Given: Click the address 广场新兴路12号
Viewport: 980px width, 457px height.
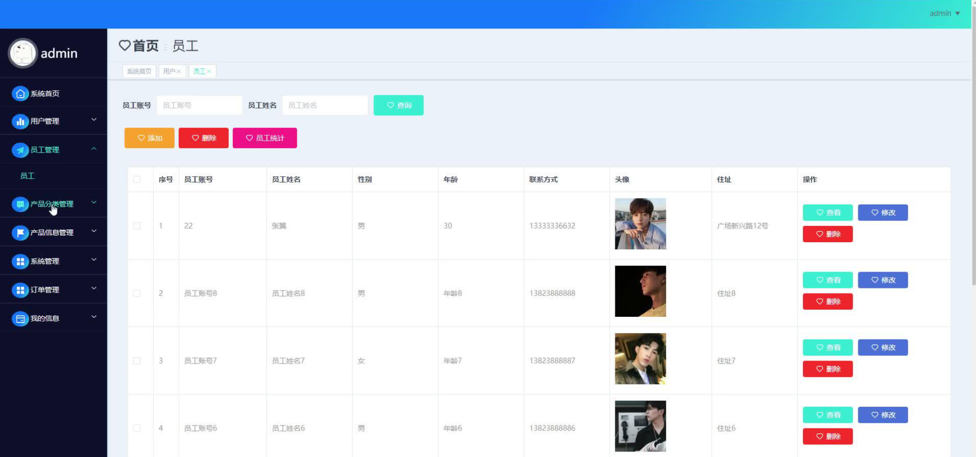Looking at the screenshot, I should click(743, 226).
